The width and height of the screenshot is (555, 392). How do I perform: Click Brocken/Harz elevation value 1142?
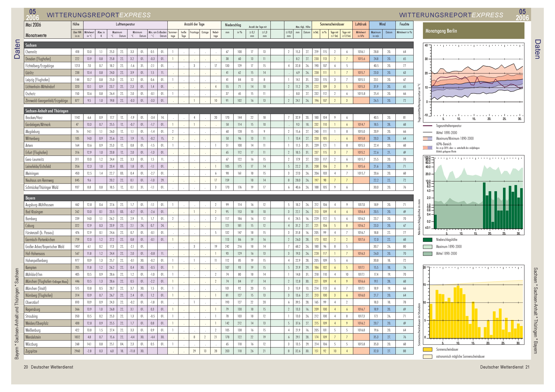point(77,118)
